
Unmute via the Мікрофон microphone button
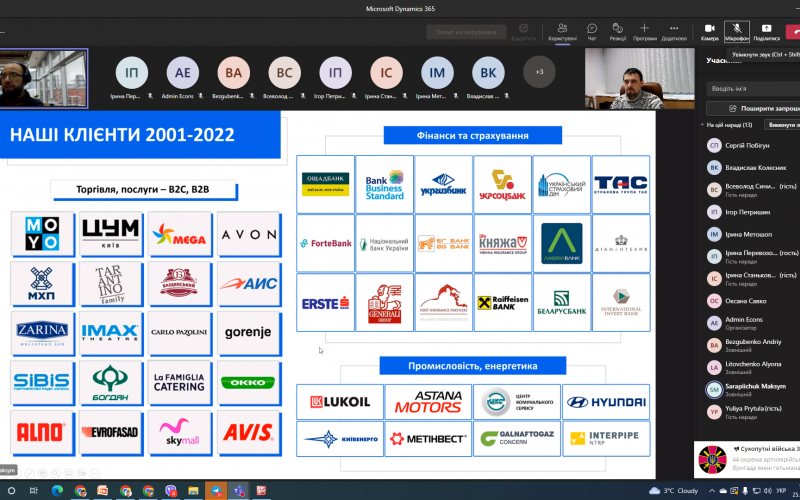tap(737, 32)
